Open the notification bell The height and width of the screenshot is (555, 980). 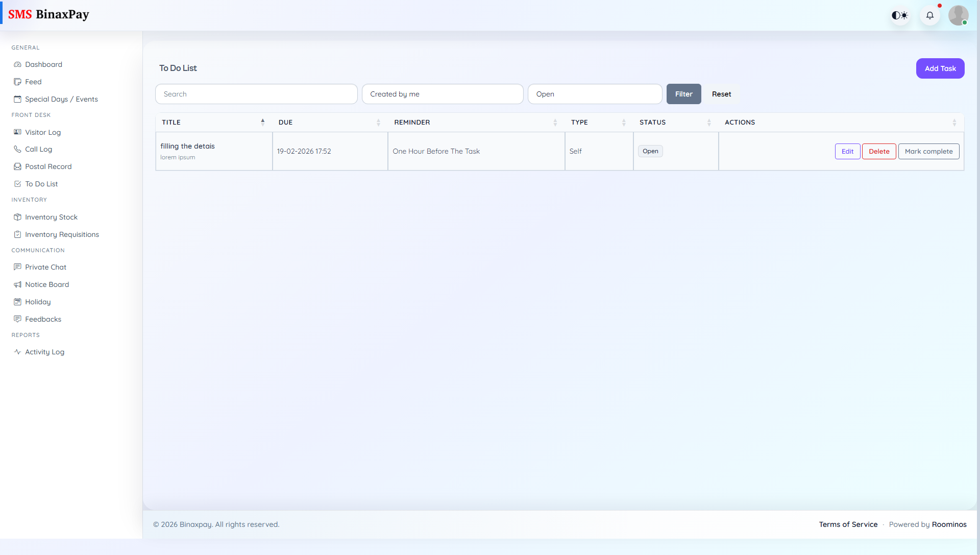click(x=930, y=15)
